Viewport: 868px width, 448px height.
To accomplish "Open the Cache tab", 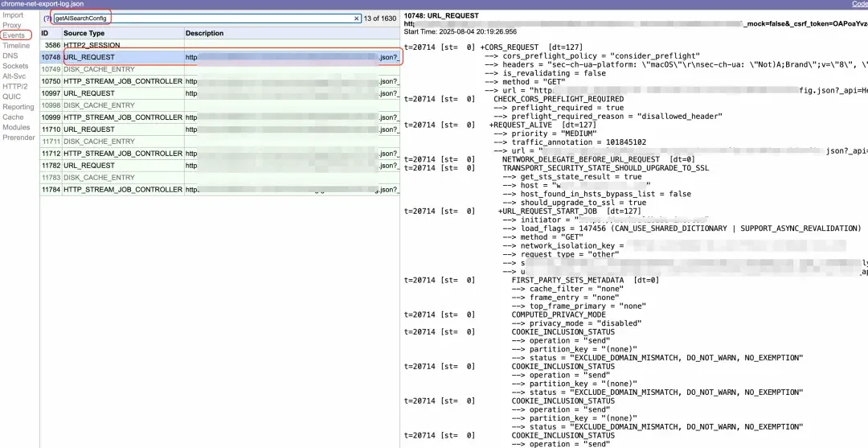I will point(13,117).
